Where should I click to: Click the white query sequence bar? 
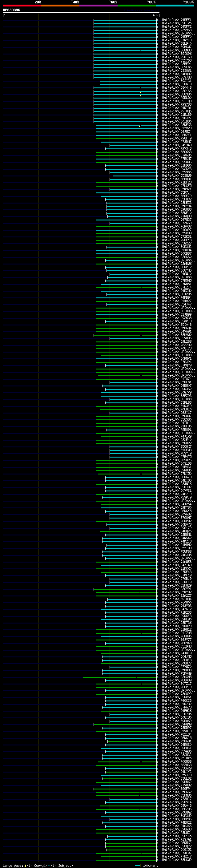(81, 13)
